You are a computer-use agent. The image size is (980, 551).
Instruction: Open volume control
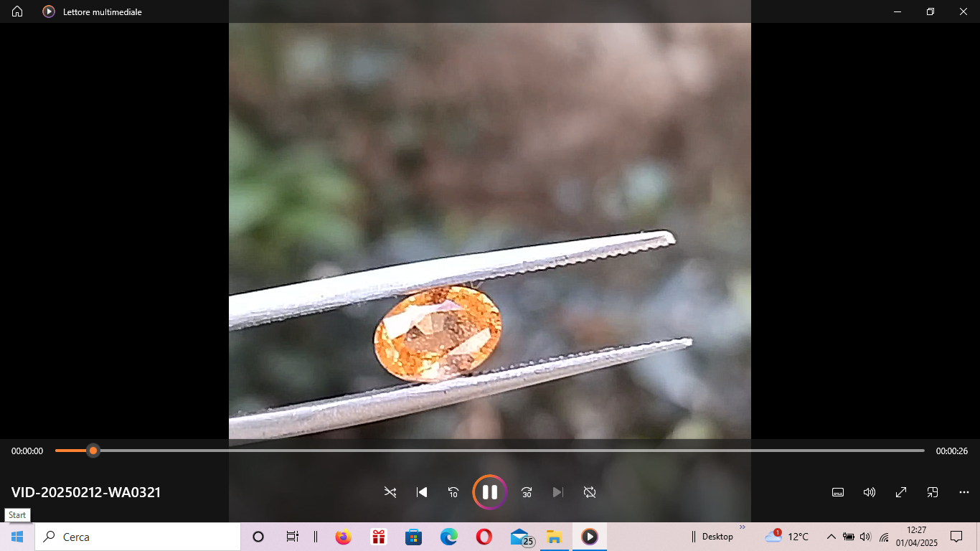tap(869, 492)
